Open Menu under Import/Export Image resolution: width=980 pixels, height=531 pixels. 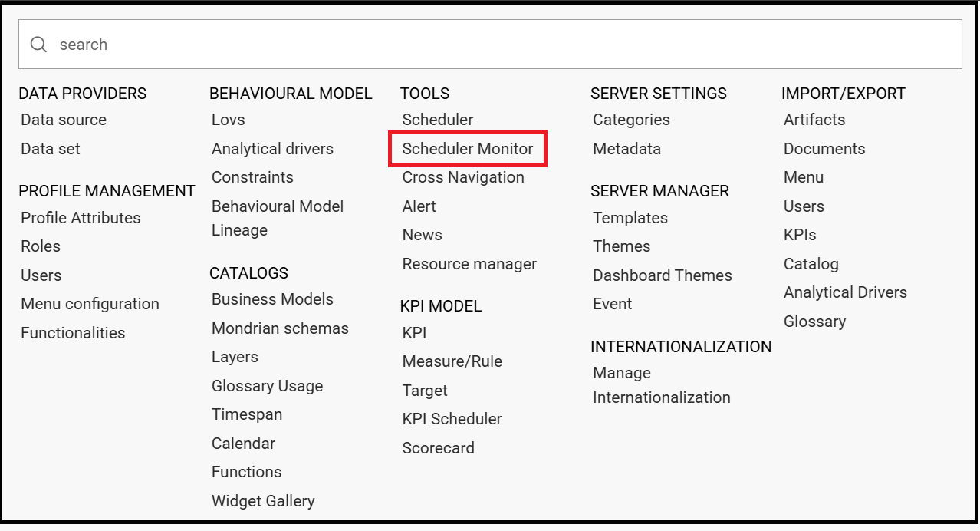coord(804,177)
